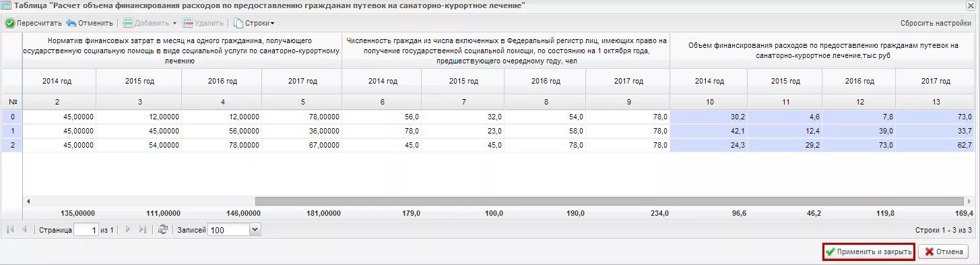
Task: Click cell 54,00000 in row 2
Action: click(139, 145)
